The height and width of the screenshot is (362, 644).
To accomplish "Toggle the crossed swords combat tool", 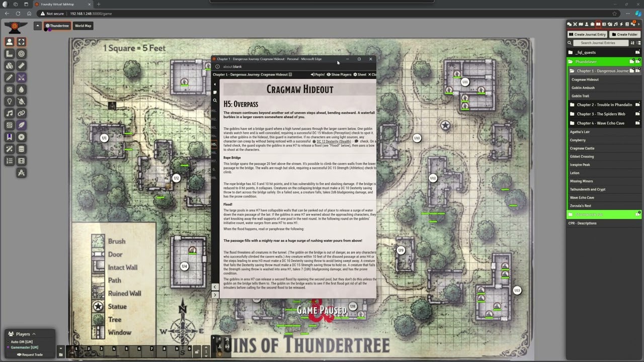I will pyautogui.click(x=21, y=77).
